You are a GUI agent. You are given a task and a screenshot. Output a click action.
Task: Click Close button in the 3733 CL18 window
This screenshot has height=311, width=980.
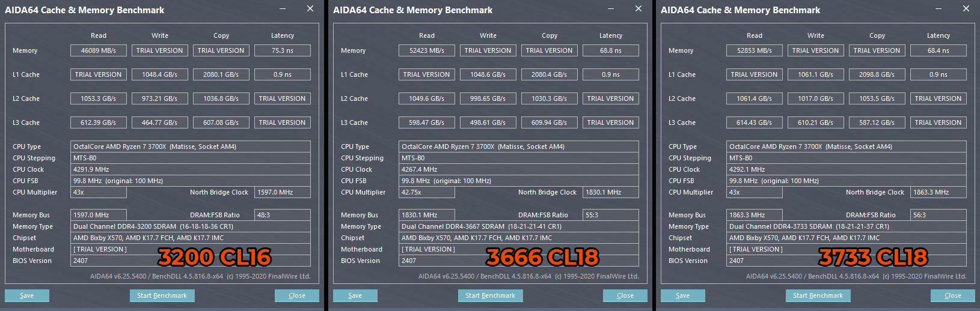pos(953,295)
